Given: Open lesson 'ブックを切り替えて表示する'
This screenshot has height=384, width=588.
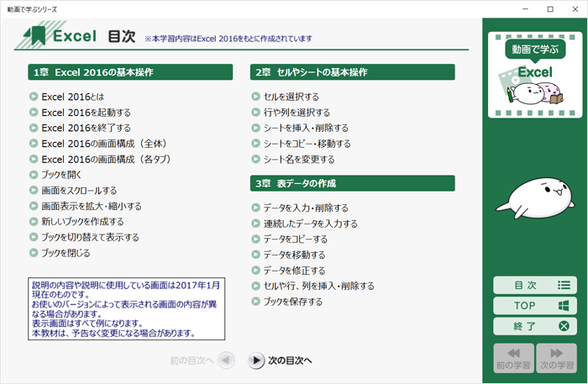Looking at the screenshot, I should coord(84,238).
